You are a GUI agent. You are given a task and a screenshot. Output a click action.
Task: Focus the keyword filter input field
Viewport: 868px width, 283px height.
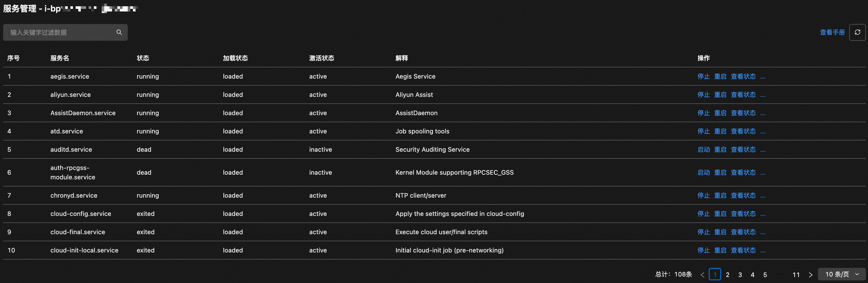tap(61, 32)
